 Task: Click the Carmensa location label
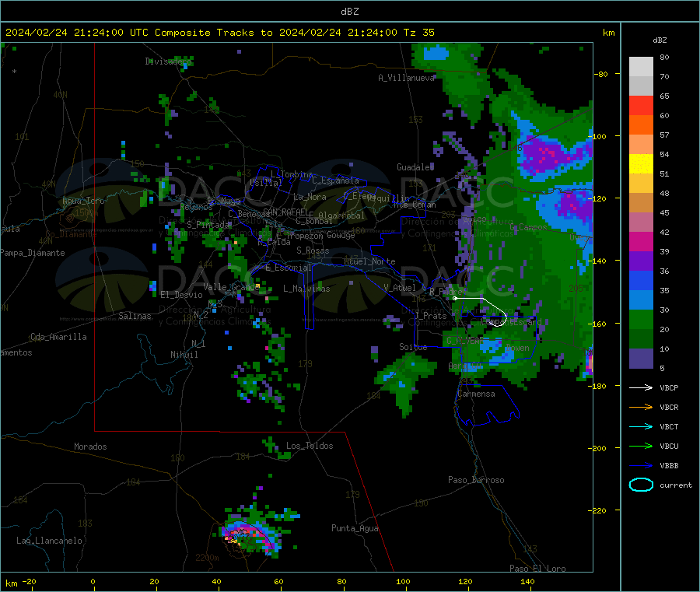[476, 394]
